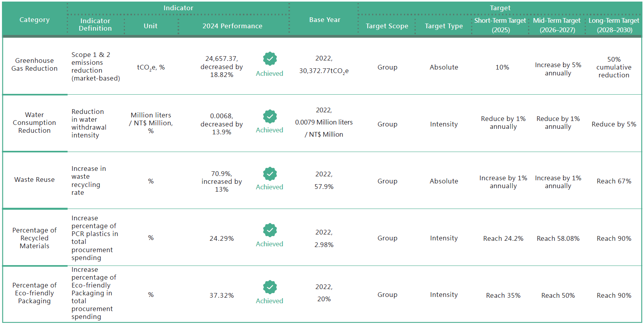Click 'Achieved' text next to 70.9% recycling

(269, 187)
